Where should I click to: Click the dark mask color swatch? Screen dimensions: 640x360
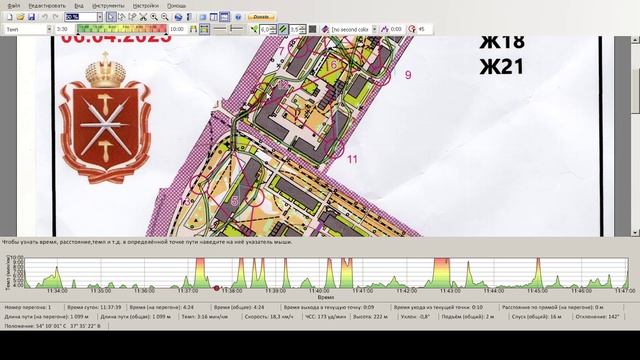point(313,29)
